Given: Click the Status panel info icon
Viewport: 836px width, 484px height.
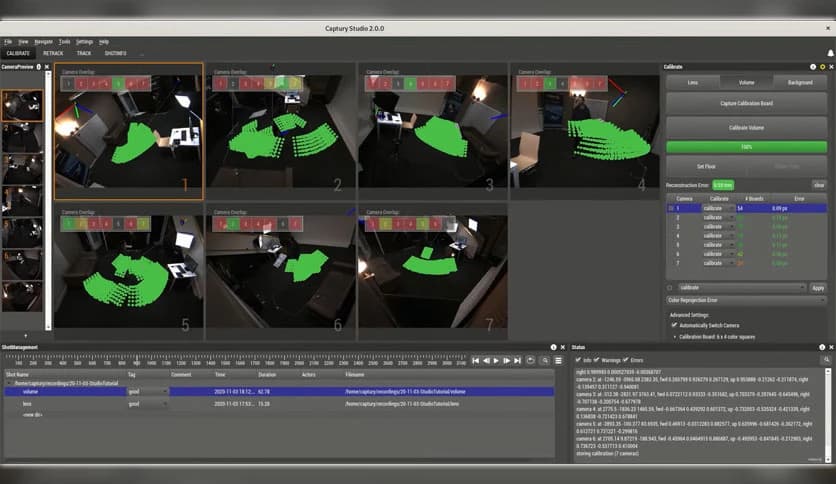Looking at the screenshot, I should coord(822,347).
